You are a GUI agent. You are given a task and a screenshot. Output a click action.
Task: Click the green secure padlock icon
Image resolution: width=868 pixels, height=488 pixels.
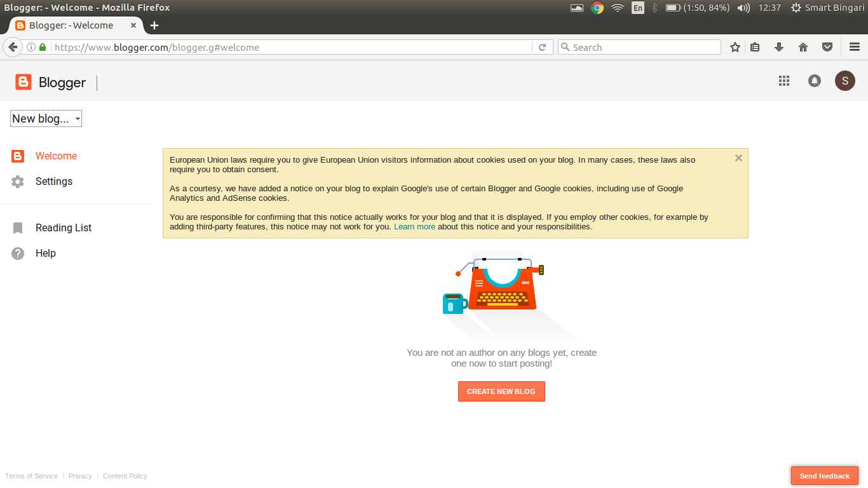pos(43,47)
